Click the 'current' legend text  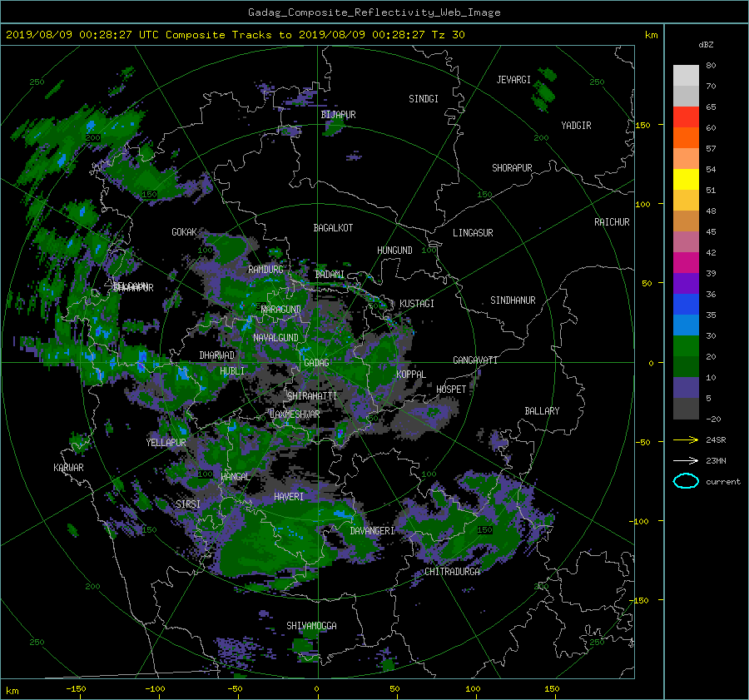tap(722, 482)
